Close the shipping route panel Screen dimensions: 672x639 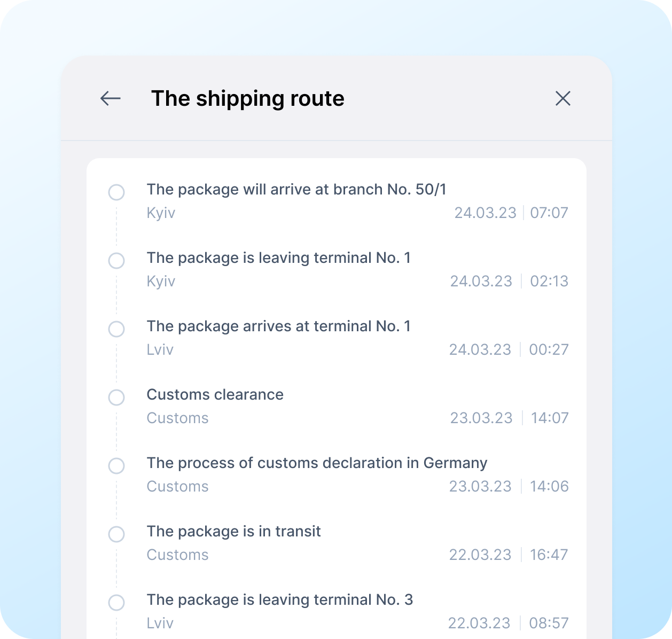[563, 98]
